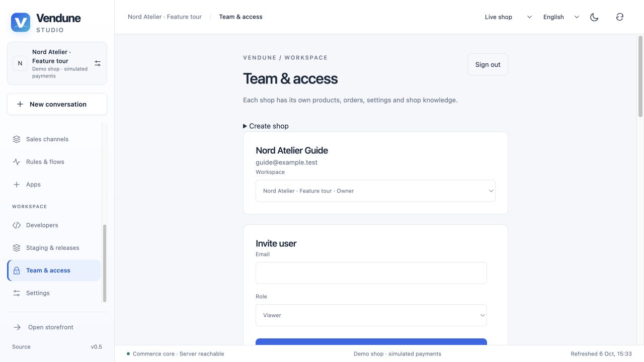Click the refresh icon in top bar

(x=620, y=17)
